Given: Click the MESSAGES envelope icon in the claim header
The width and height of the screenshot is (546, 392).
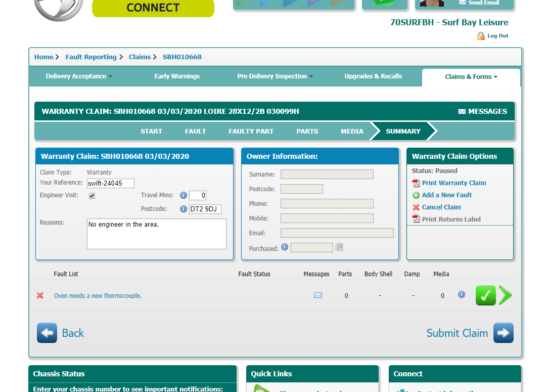Looking at the screenshot, I should [x=462, y=111].
